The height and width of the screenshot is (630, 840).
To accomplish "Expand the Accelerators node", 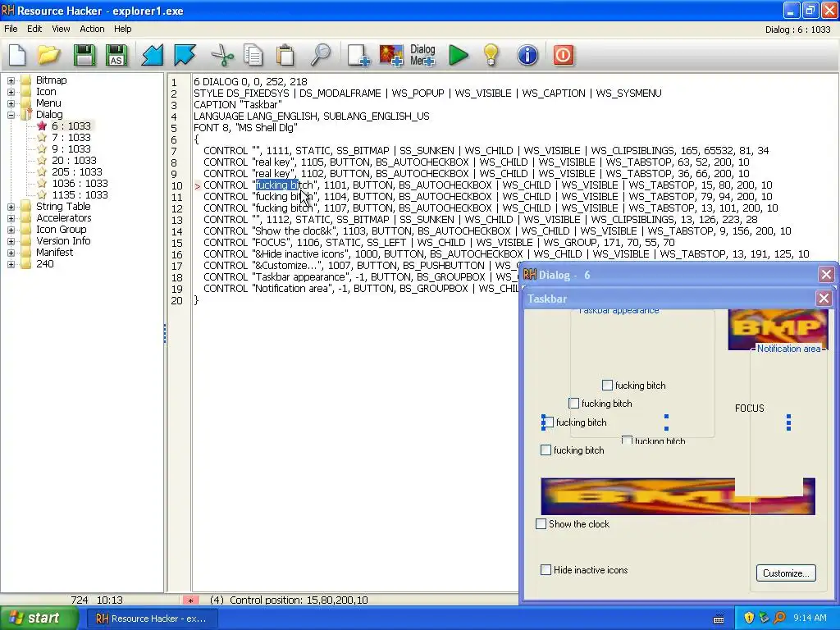I will [11, 218].
